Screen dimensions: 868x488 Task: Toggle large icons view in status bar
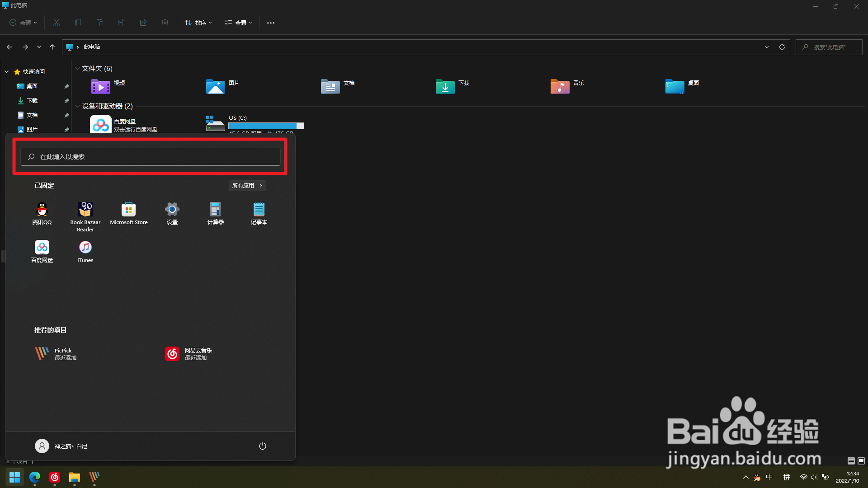tap(861, 461)
